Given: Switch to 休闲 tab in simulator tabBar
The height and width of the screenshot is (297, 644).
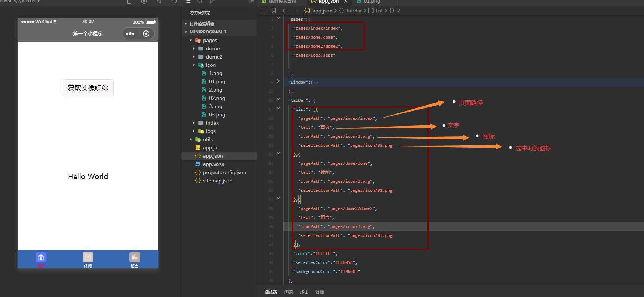Looking at the screenshot, I should coord(88,260).
